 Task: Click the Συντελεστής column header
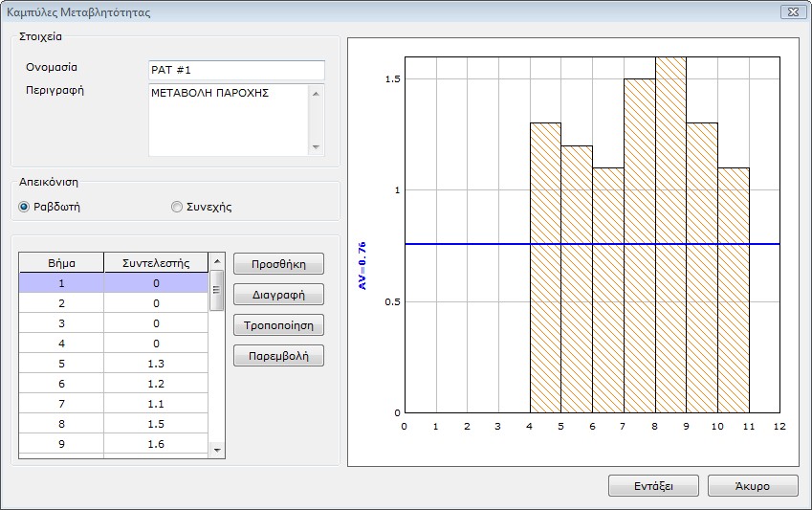click(156, 262)
